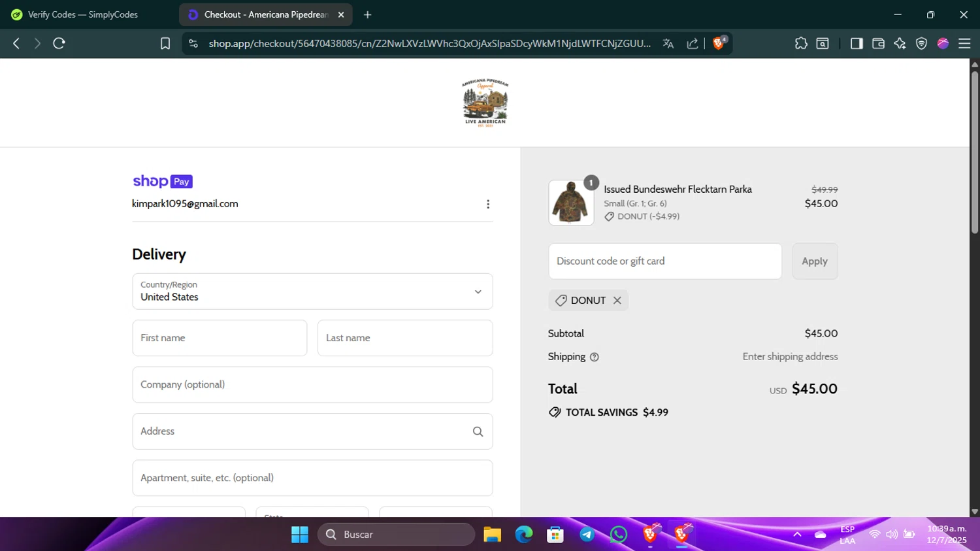Remove the DONUT discount code
This screenshot has width=980, height=551.
click(617, 301)
